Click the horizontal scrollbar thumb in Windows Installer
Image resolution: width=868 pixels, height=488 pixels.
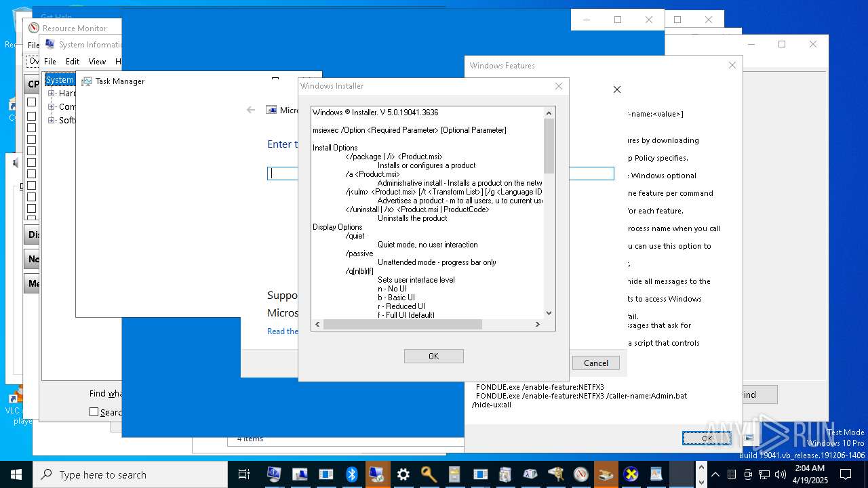(x=403, y=325)
